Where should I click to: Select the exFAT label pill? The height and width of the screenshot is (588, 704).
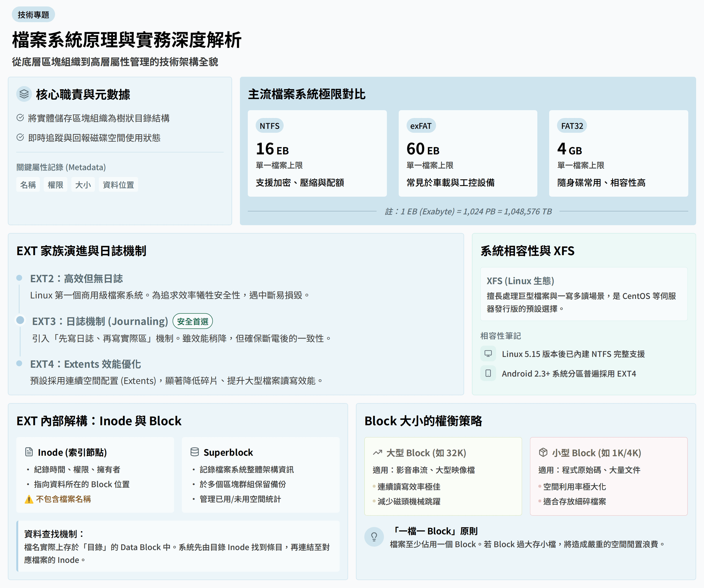click(x=420, y=126)
